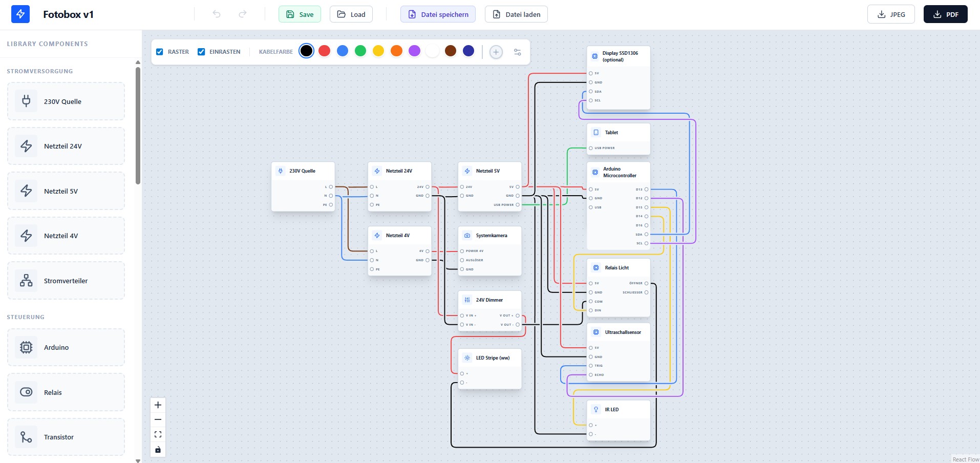Click AUSLÖSER port on Systemkamera
This screenshot has width=980, height=463.
462,260
